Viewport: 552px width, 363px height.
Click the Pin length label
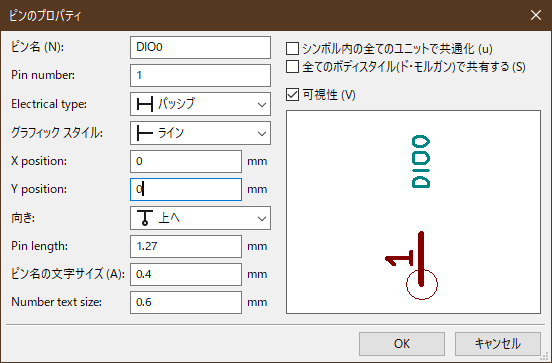click(39, 246)
